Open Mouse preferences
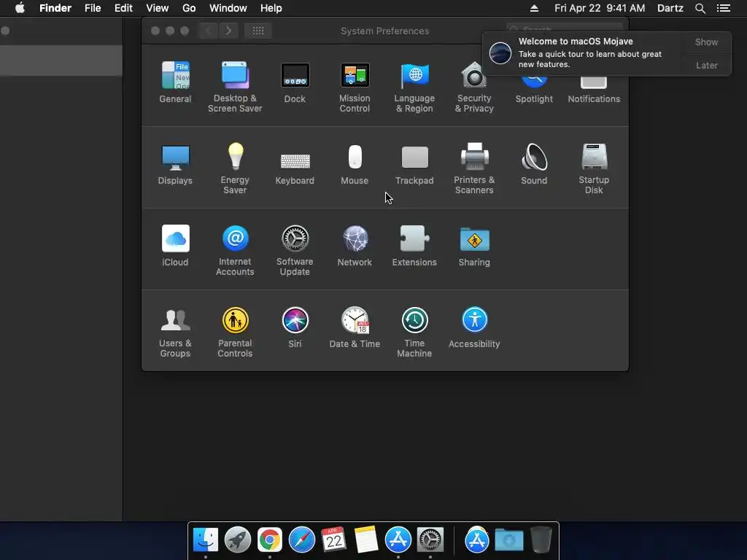 (x=355, y=164)
